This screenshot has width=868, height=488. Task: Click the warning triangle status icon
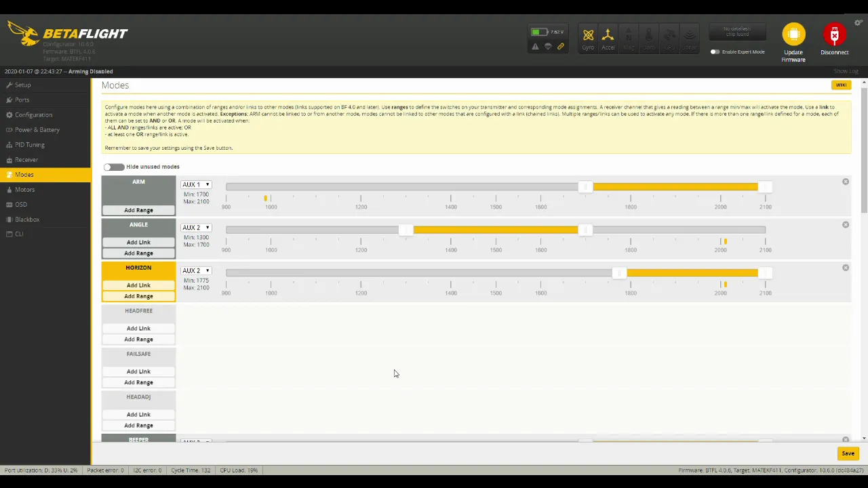[x=535, y=47]
